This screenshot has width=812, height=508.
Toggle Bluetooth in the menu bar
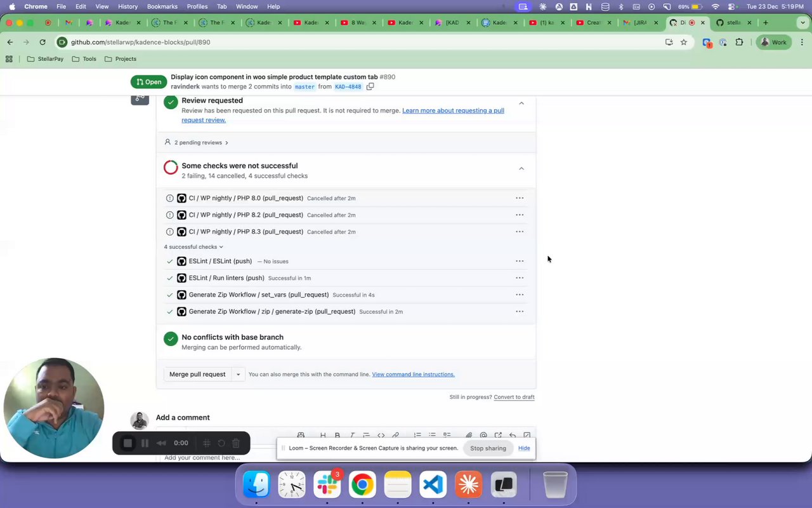click(621, 6)
